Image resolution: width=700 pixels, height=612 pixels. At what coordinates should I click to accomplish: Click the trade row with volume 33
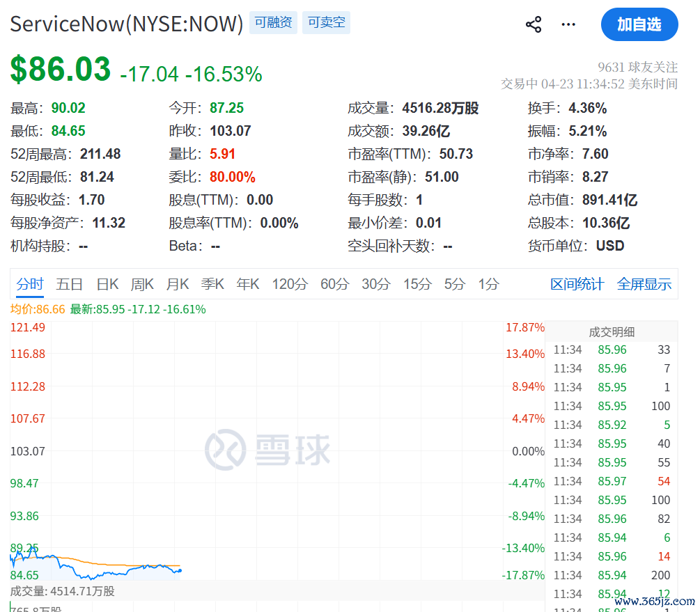612,350
